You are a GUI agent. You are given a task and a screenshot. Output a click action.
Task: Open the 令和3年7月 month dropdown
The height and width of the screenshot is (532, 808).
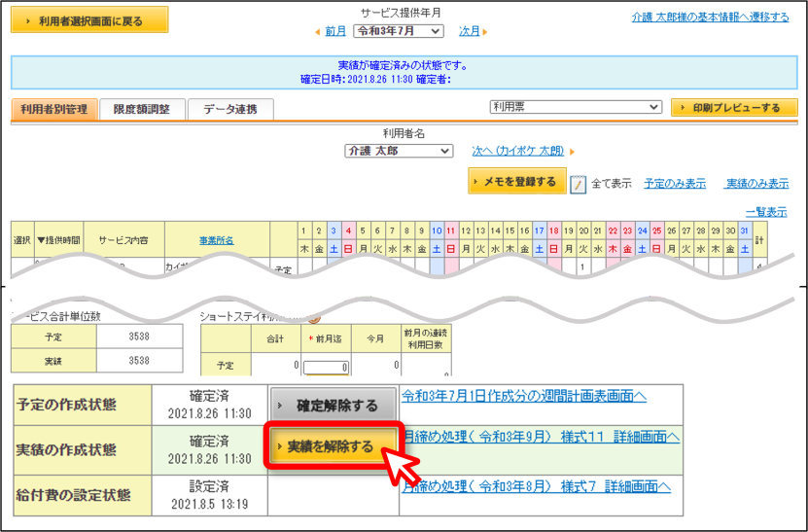tap(399, 31)
